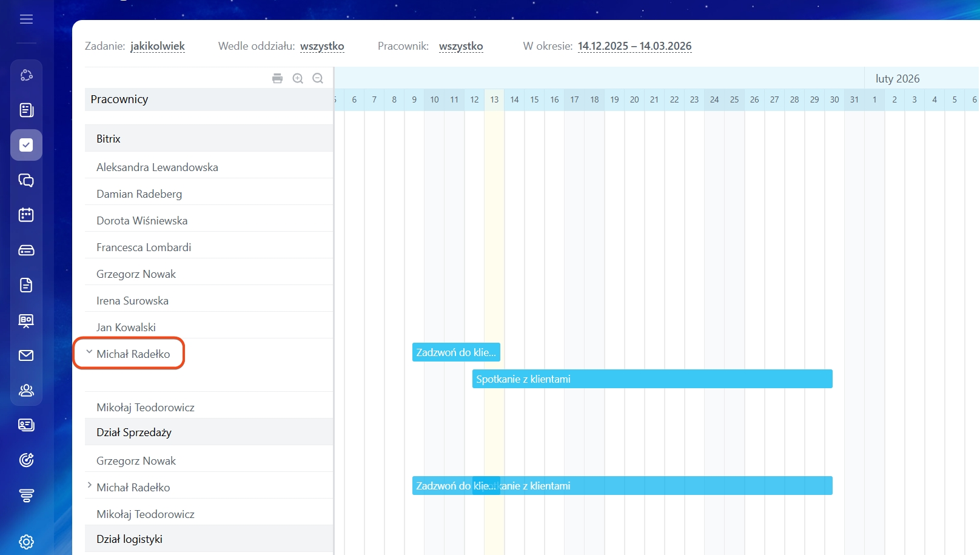This screenshot has width=980, height=555.
Task: Expand Michał Radełko under Dział Sprzedaży
Action: coord(89,485)
